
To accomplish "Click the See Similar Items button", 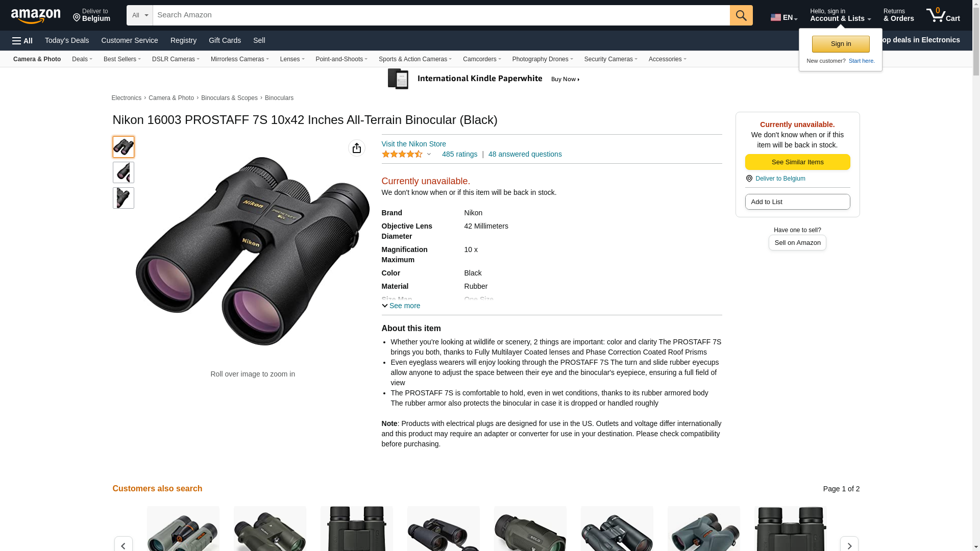I will (x=797, y=162).
